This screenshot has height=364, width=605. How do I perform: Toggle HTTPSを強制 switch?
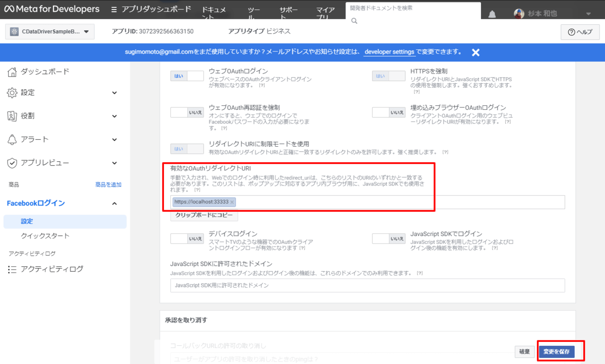(389, 76)
